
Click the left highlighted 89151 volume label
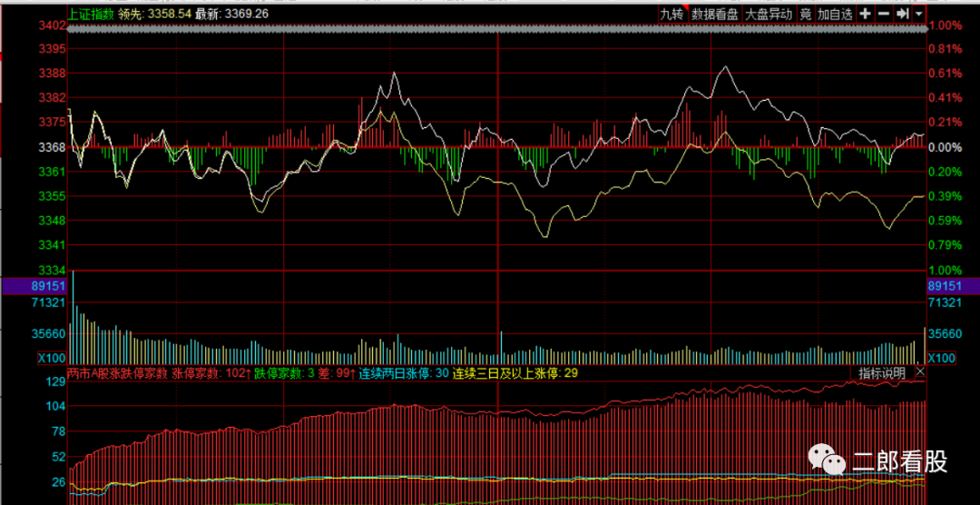(x=34, y=286)
